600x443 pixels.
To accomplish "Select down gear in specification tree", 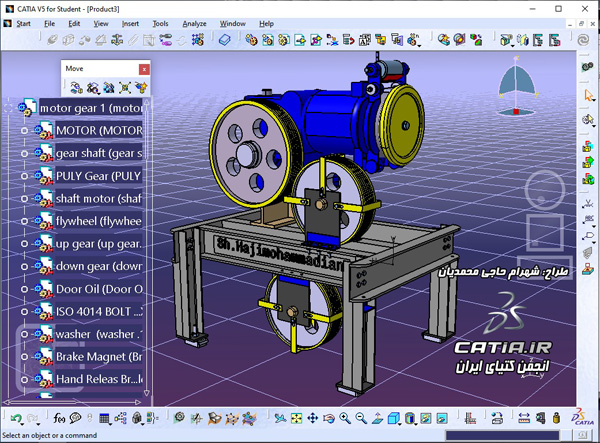I will (x=99, y=266).
